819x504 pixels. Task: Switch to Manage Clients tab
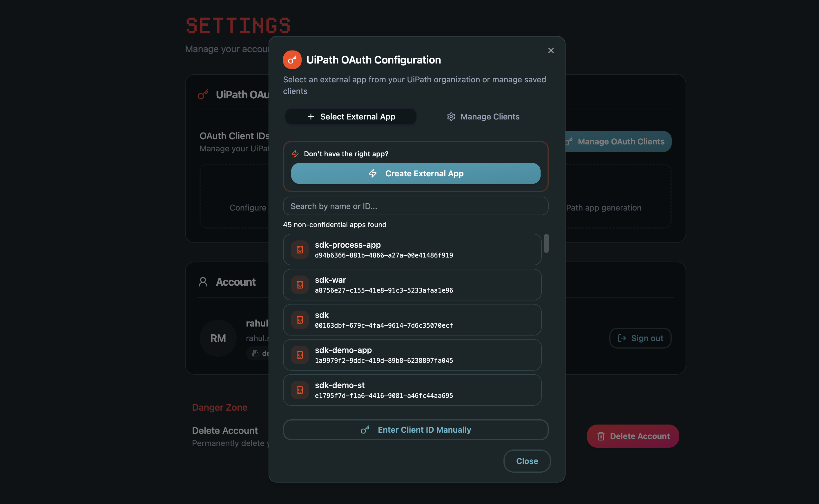tap(483, 117)
